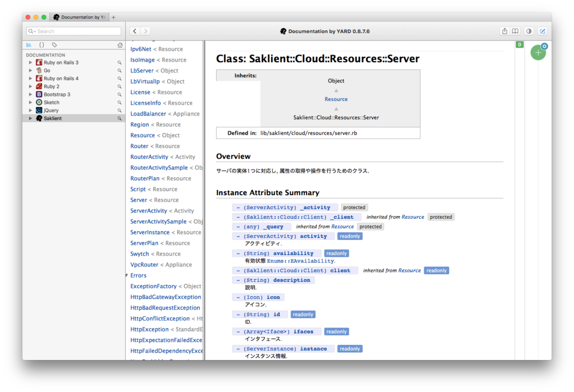This screenshot has height=392, width=574.
Task: Click the back navigation arrow
Action: (135, 31)
